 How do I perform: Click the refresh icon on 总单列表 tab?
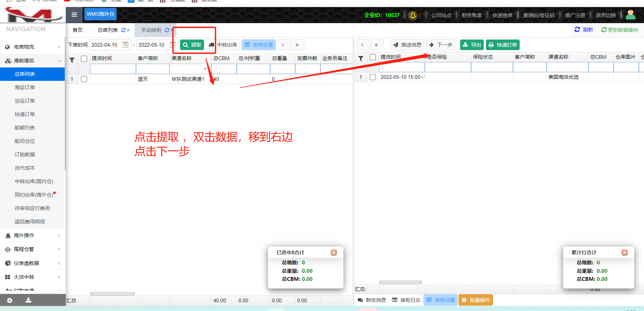tap(123, 30)
